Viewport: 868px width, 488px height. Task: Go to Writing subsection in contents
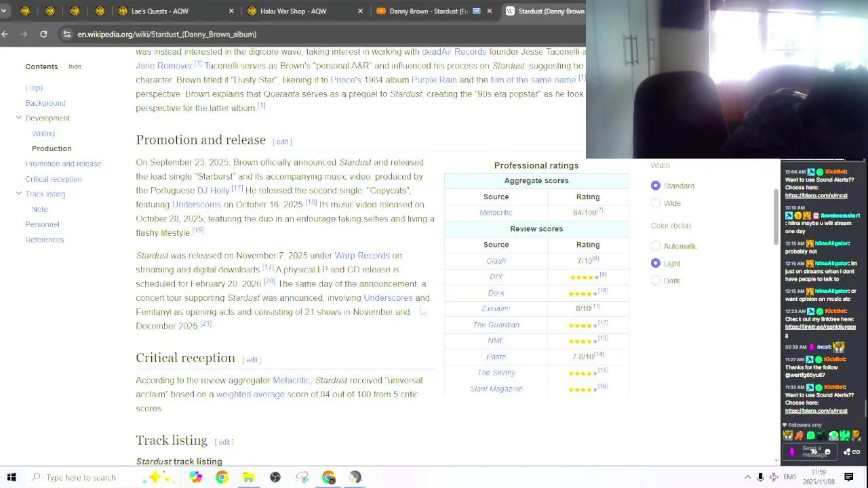pyautogui.click(x=43, y=134)
